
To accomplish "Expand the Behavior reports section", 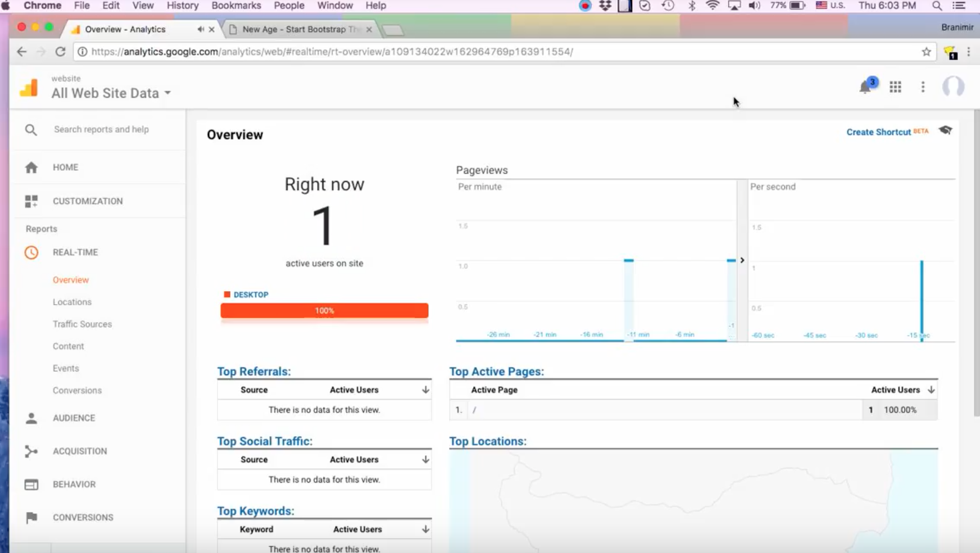I will [74, 484].
